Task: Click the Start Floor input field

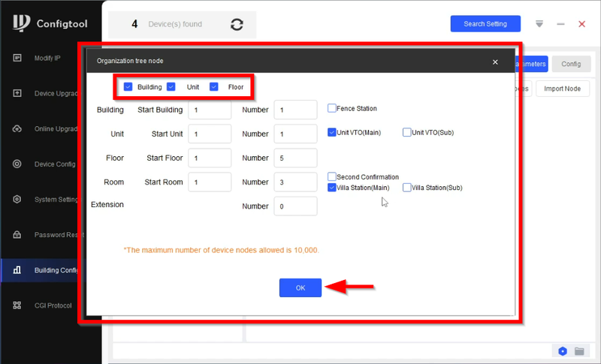Action: [x=210, y=158]
